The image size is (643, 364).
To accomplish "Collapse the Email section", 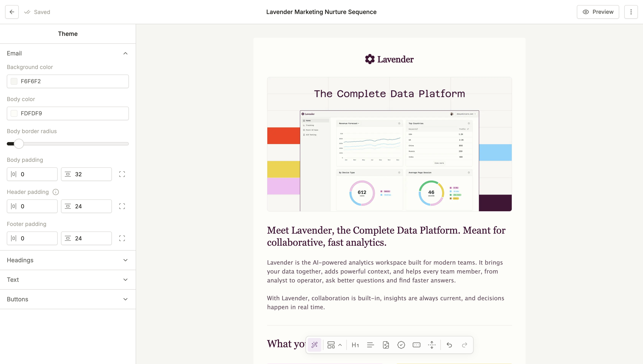I will [x=125, y=53].
